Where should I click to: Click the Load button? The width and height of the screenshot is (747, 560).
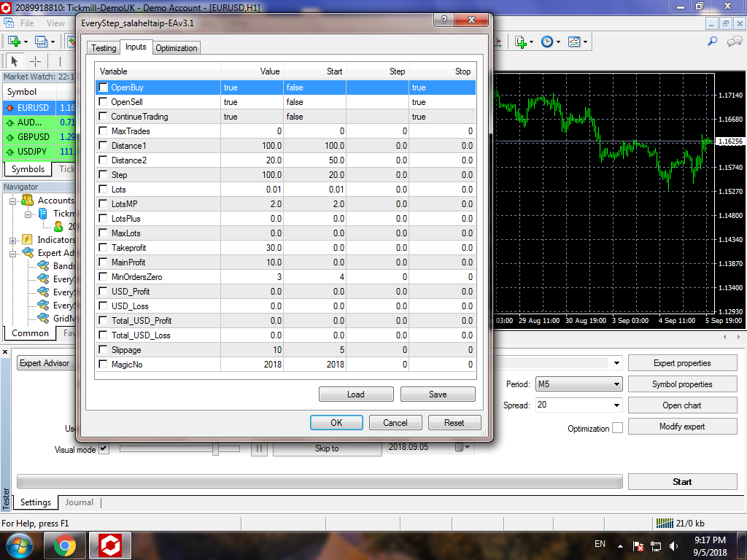pos(356,394)
